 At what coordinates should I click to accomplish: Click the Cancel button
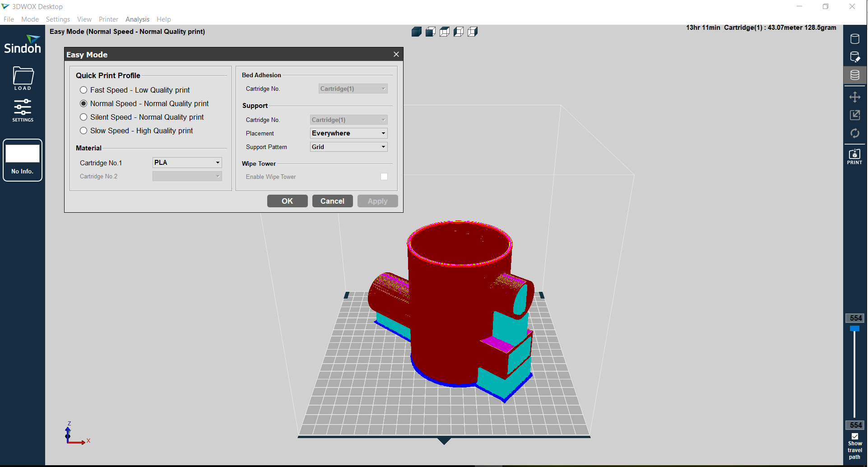point(333,201)
